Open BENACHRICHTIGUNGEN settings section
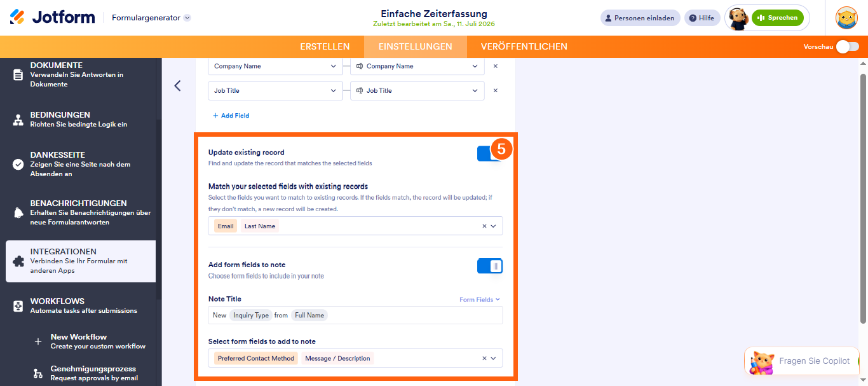The width and height of the screenshot is (868, 386). pos(81,212)
